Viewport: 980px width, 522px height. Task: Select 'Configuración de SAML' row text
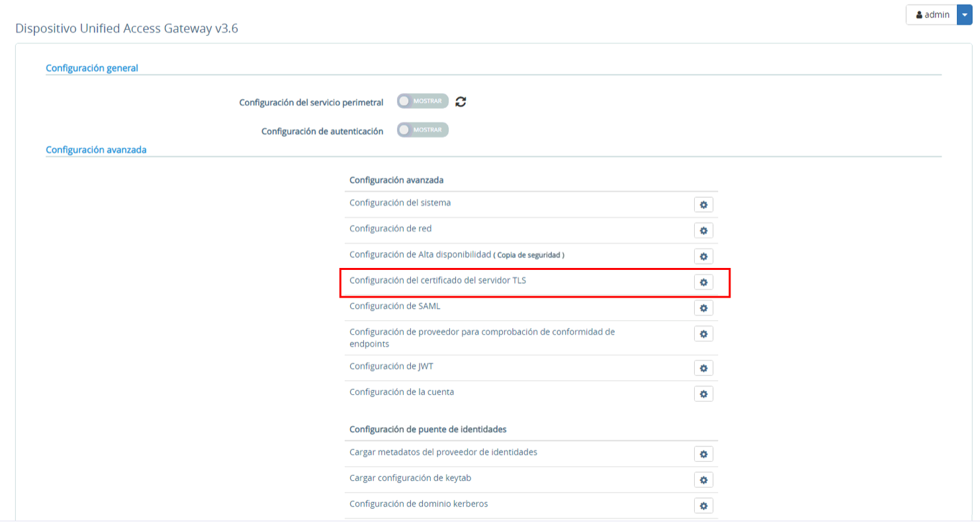pos(395,306)
